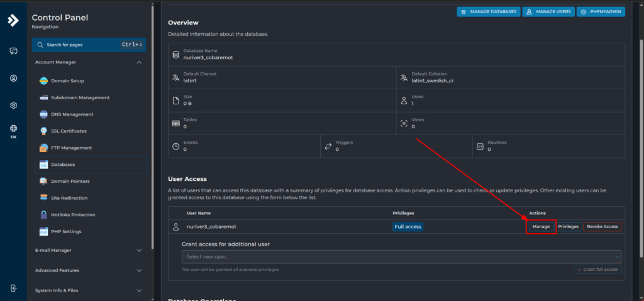644x301 pixels.
Task: Select Databases in the navigation
Action: (x=63, y=165)
